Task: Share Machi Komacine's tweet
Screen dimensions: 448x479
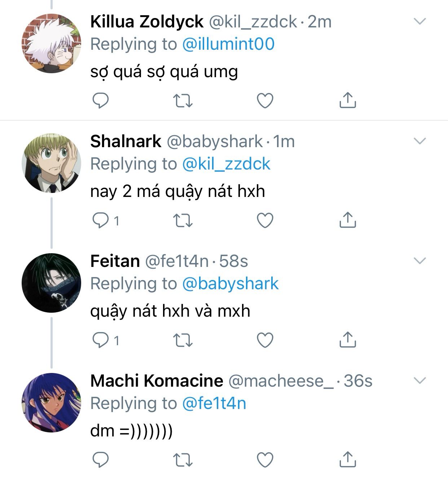Action: coord(347,460)
